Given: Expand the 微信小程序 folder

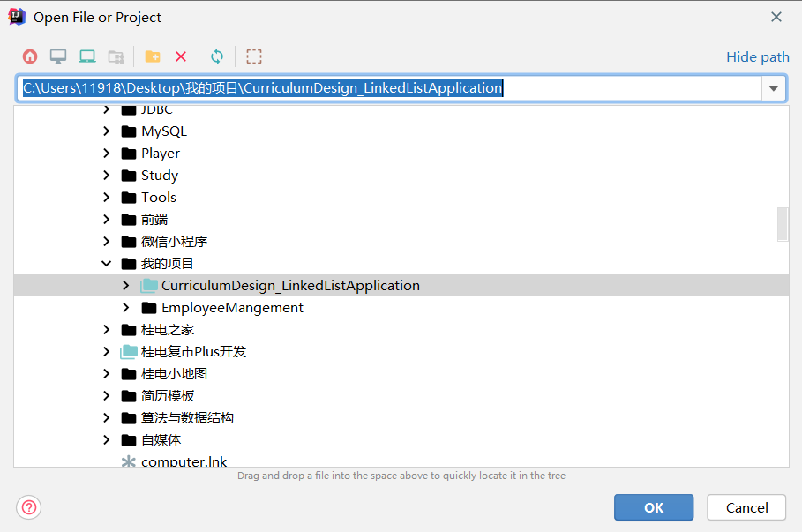Looking at the screenshot, I should pos(107,242).
